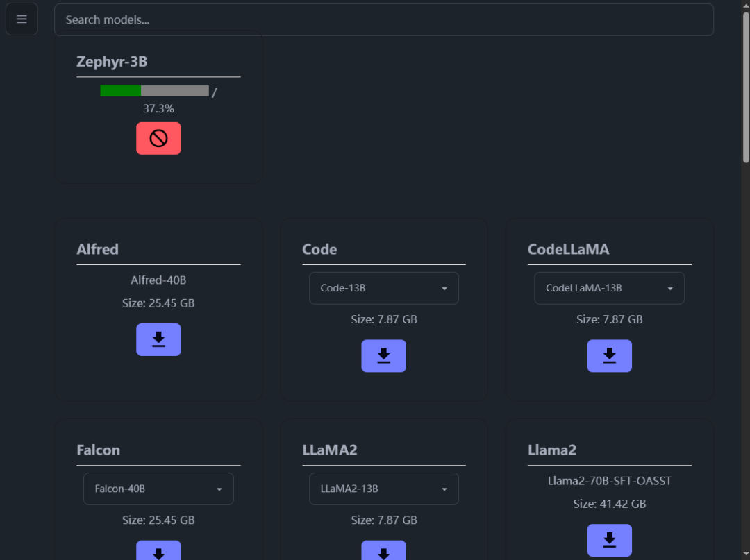Click the Llama2-70B-SFT-OASST model name
The image size is (750, 560).
[x=610, y=481]
